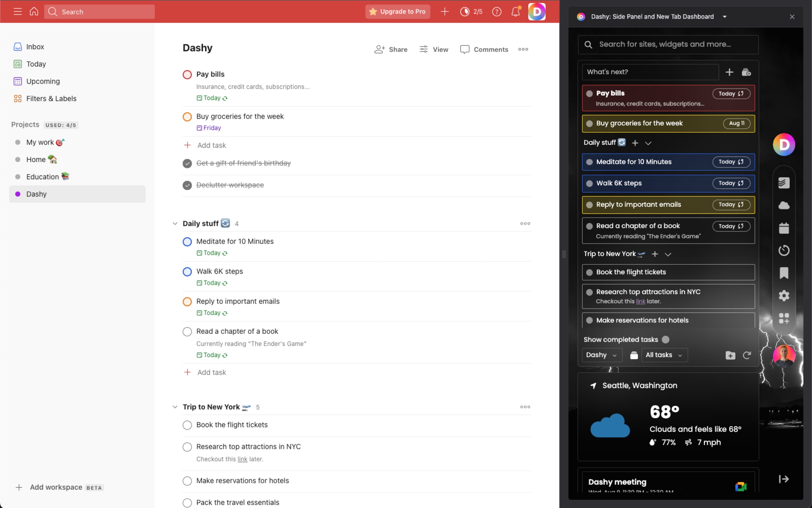Complete the Pay bills task in Todoist
Viewport: 812px width, 508px height.
pyautogui.click(x=187, y=75)
